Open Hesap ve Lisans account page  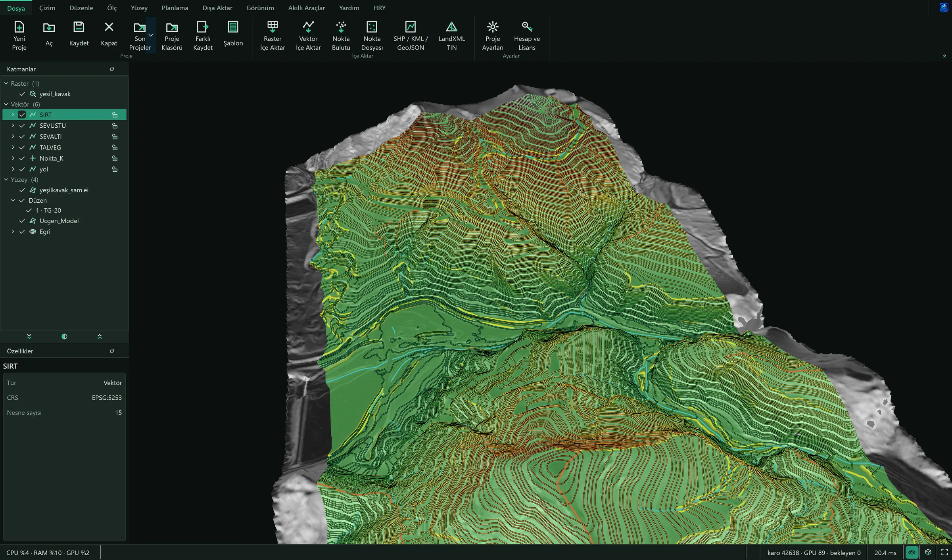pos(527,36)
